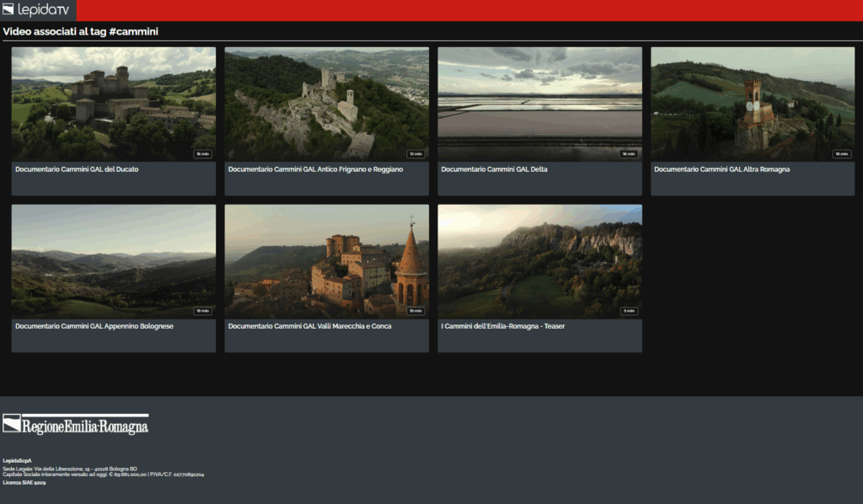
Task: Click duration badge on GAL Altra Romagna video
Action: (x=841, y=154)
